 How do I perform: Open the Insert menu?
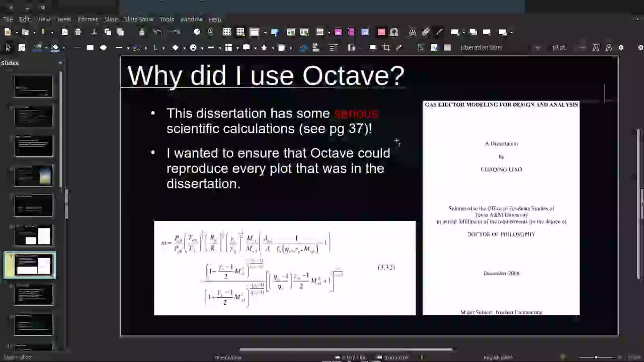[64, 19]
